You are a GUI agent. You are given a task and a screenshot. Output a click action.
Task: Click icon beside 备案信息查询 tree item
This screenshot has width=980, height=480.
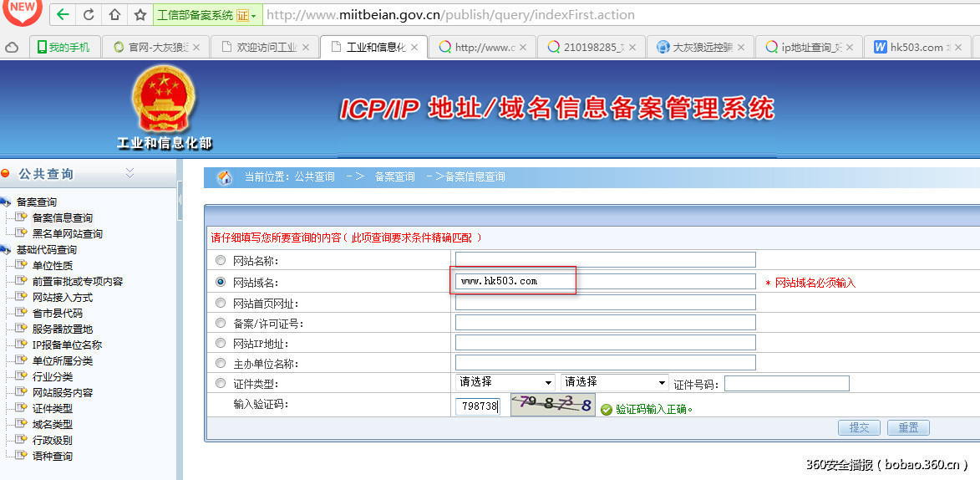click(x=21, y=217)
